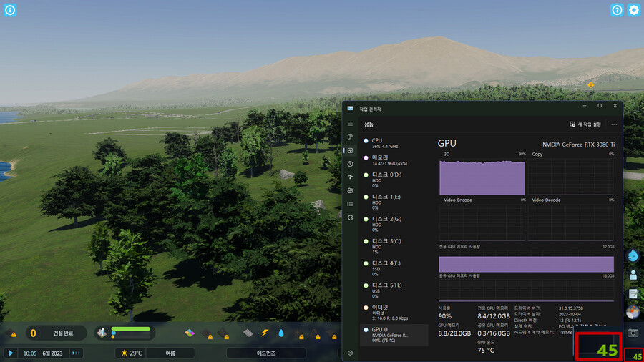Viewport: 644px width, 362px height.
Task: Open the city info icon
Action: click(x=10, y=10)
